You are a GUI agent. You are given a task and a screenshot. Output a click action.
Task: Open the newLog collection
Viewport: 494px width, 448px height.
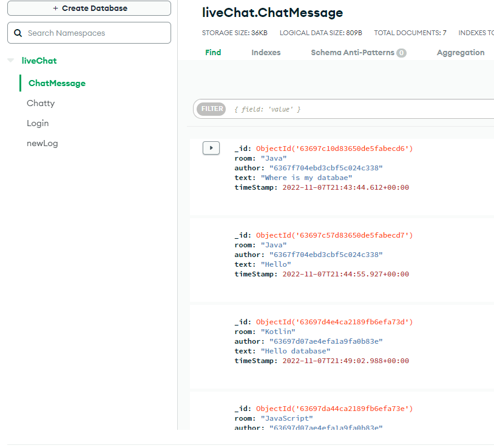(x=42, y=143)
